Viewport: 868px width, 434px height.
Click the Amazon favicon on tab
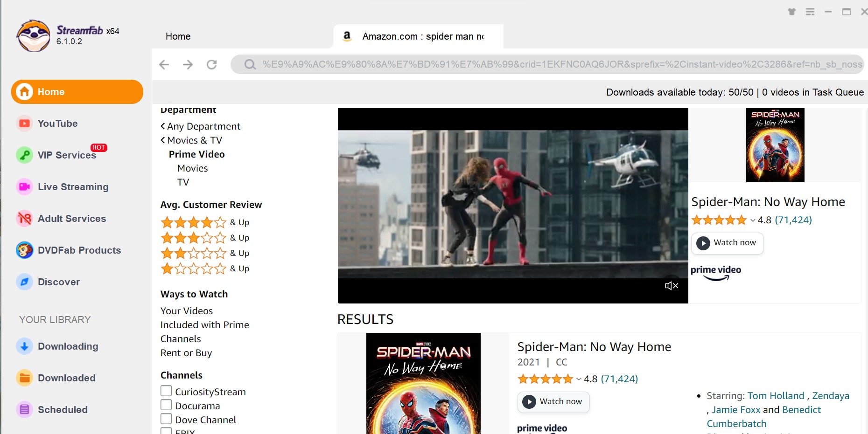coord(347,36)
